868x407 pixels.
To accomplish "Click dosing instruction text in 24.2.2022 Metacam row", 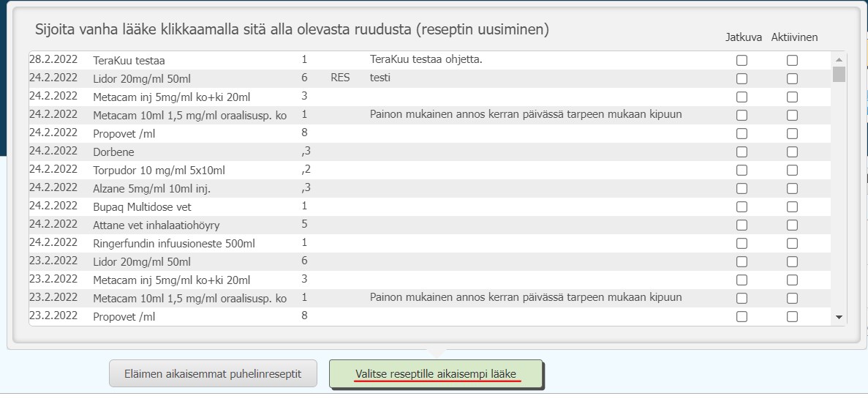I will 526,115.
